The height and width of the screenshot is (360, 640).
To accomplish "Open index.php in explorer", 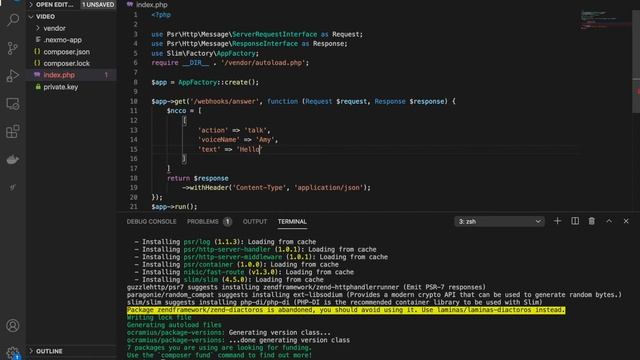I will pos(72,75).
